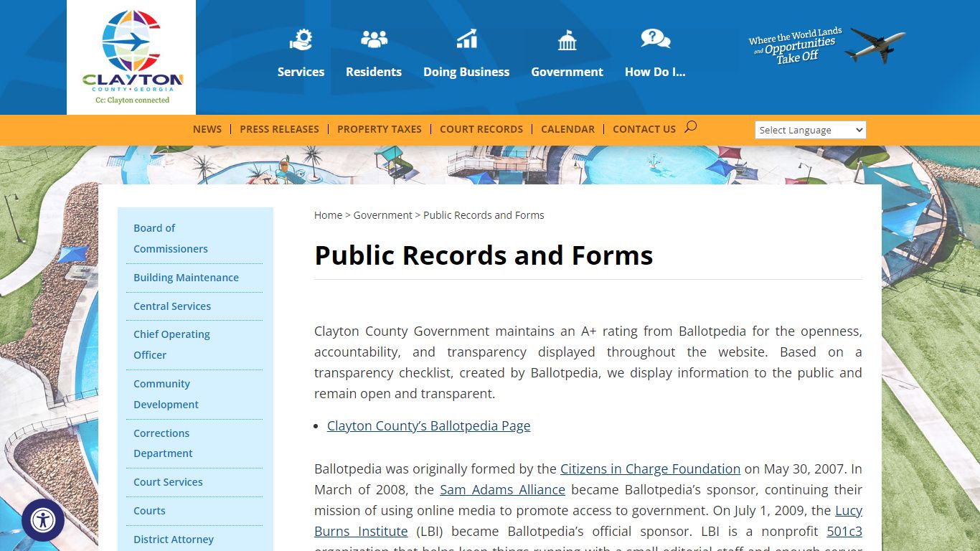The width and height of the screenshot is (980, 551).
Task: Click the Public Records and Forms heading
Action: (x=484, y=255)
